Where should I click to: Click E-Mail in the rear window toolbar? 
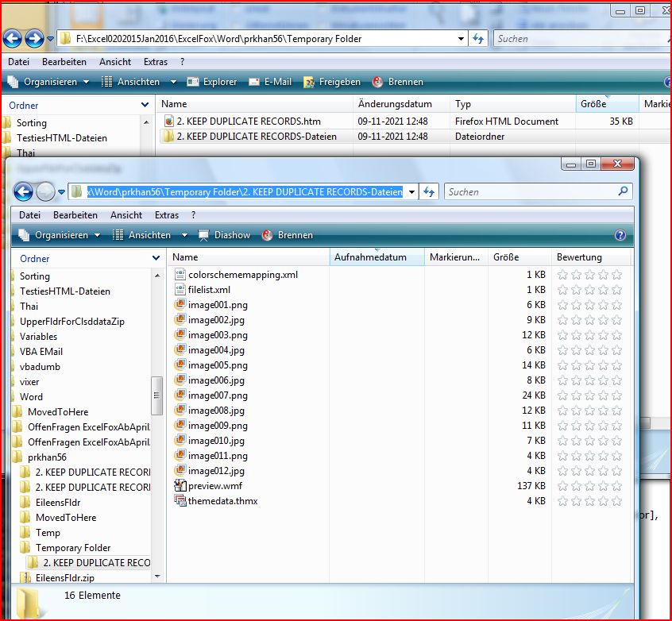pyautogui.click(x=270, y=82)
